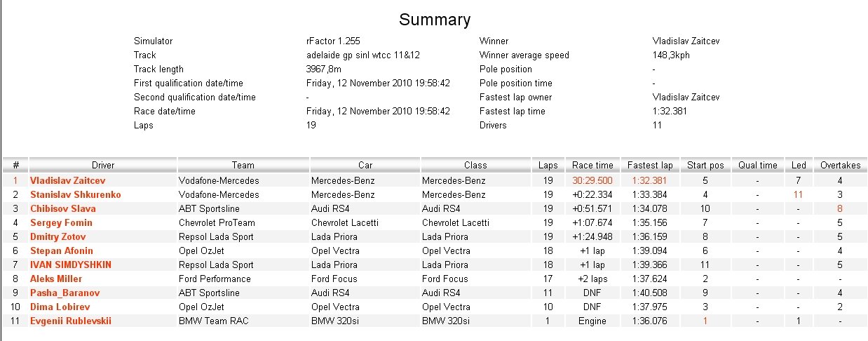Select the Fastest lap column header
This screenshot has height=341, width=868.
tap(650, 166)
